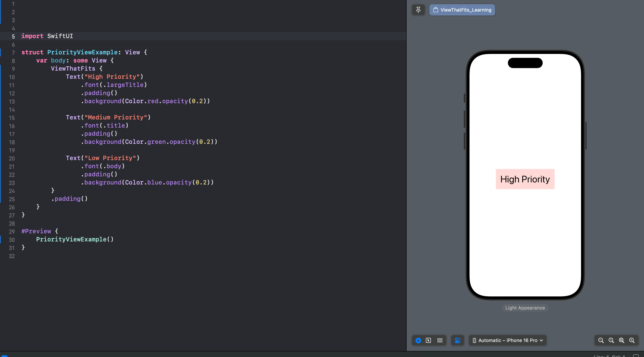The height and width of the screenshot is (357, 644).
Task: Click the Light Appearance label under the phone
Action: pyautogui.click(x=525, y=308)
